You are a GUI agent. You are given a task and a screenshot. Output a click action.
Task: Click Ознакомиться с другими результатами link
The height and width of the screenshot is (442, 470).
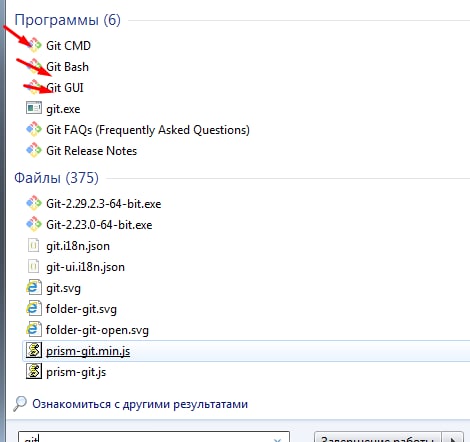click(x=140, y=404)
